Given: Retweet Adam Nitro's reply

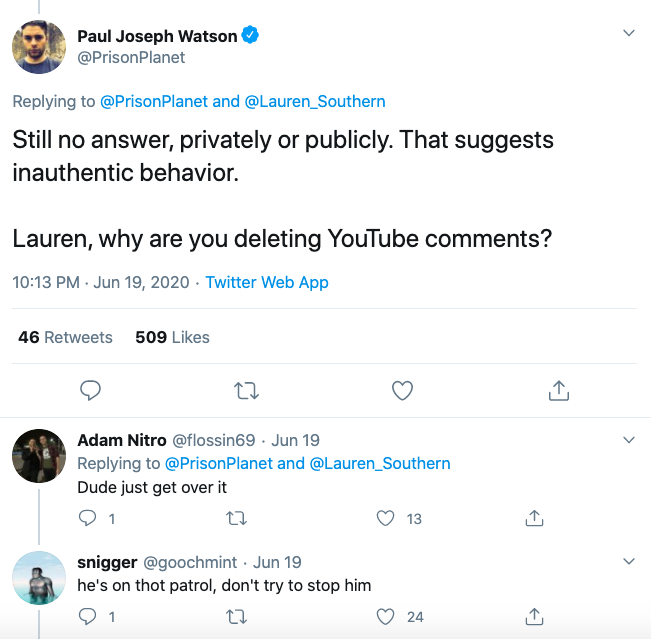Looking at the screenshot, I should pos(237,518).
